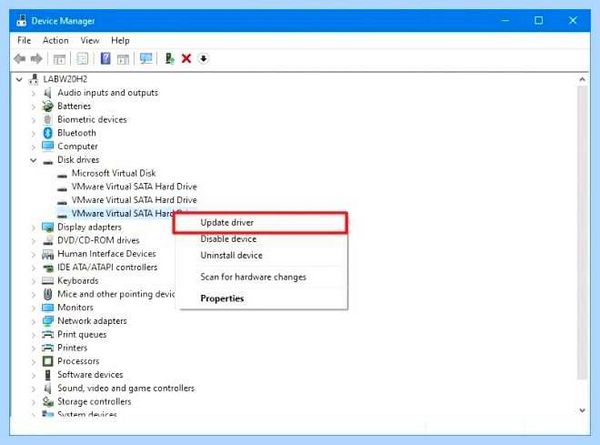Choose Properties in the context menu

coord(264,298)
